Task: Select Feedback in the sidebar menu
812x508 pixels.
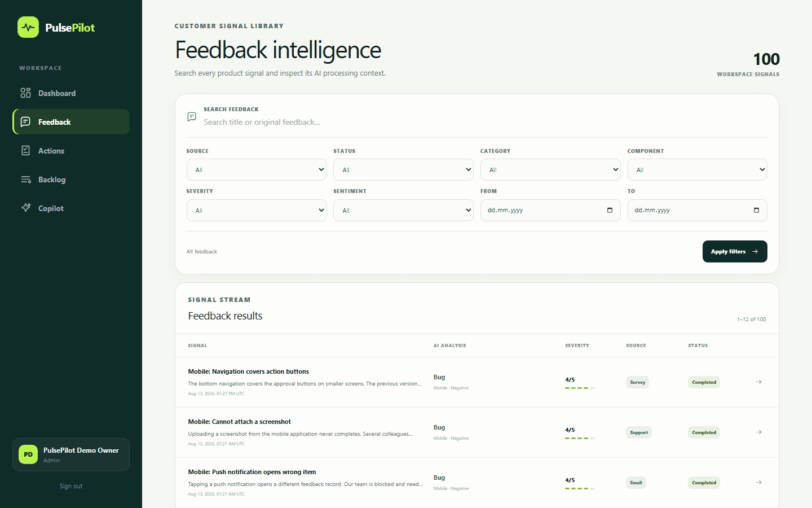Action: tap(71, 122)
